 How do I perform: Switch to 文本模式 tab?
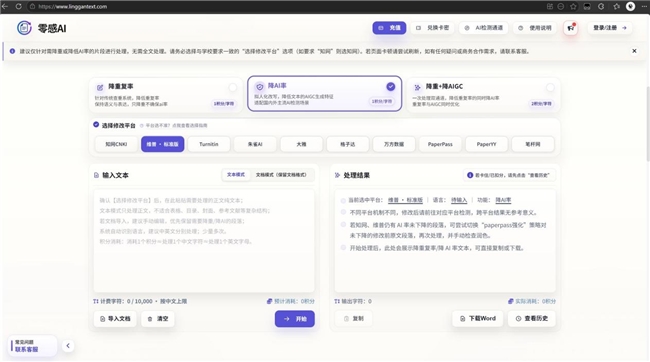[236, 175]
